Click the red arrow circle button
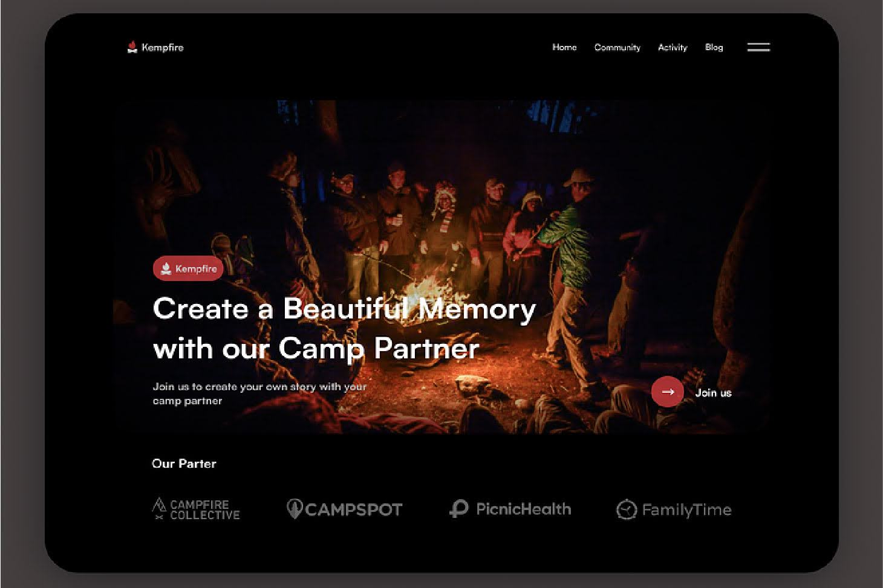Viewport: 883px width, 588px height. point(667,392)
